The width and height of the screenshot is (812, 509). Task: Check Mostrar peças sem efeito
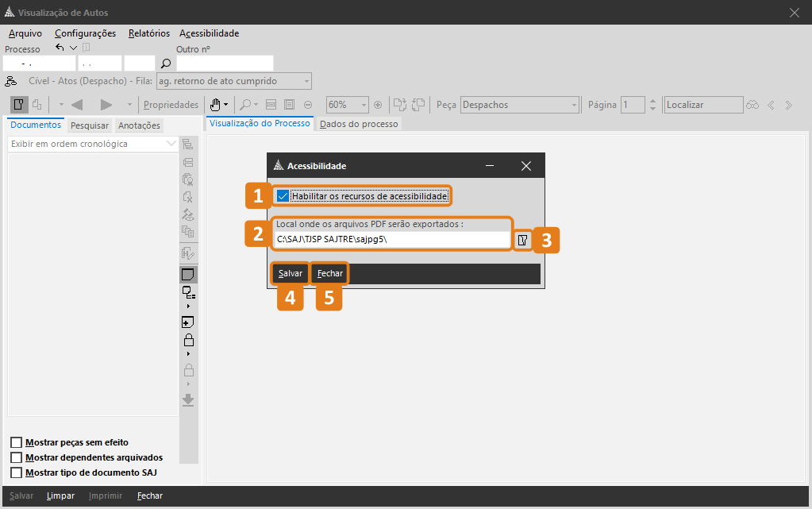pos(17,442)
